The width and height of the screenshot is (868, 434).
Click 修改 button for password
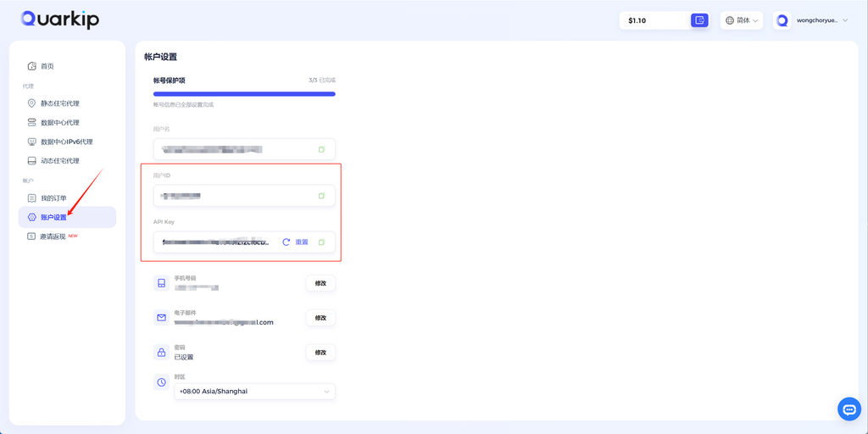[320, 352]
